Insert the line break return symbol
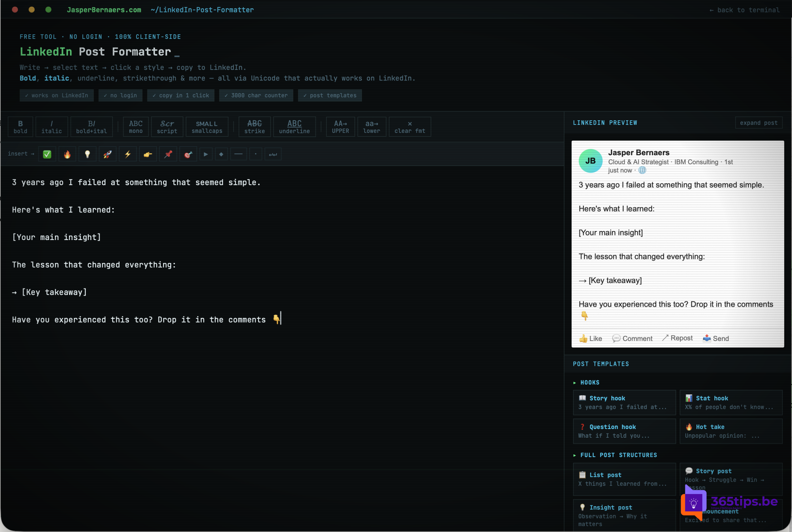792x532 pixels. click(273, 154)
